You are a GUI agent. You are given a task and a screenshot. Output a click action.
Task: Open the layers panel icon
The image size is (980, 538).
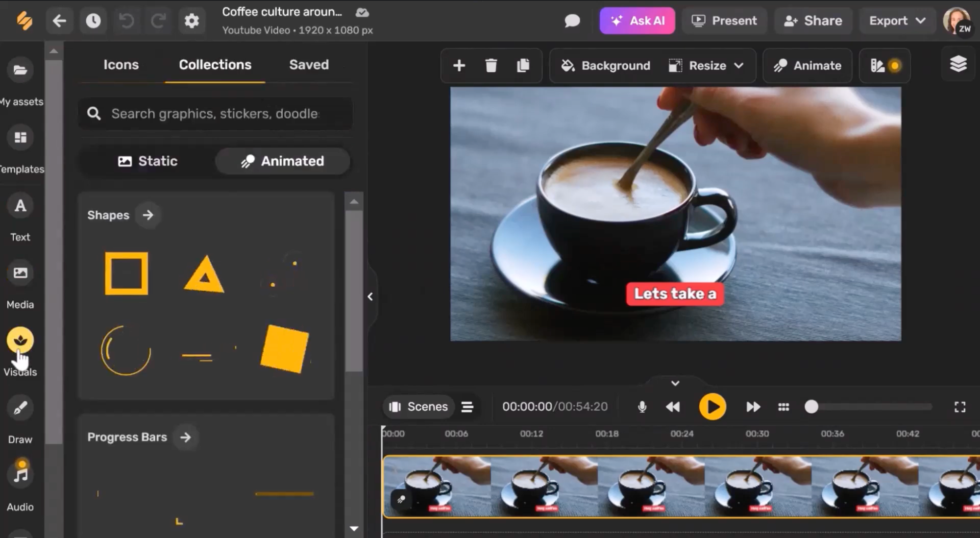click(958, 64)
